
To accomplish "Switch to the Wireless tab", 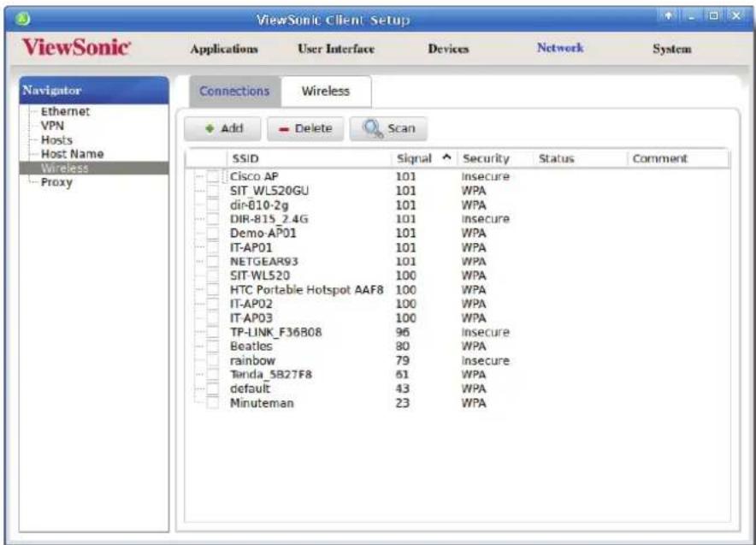I will [326, 92].
